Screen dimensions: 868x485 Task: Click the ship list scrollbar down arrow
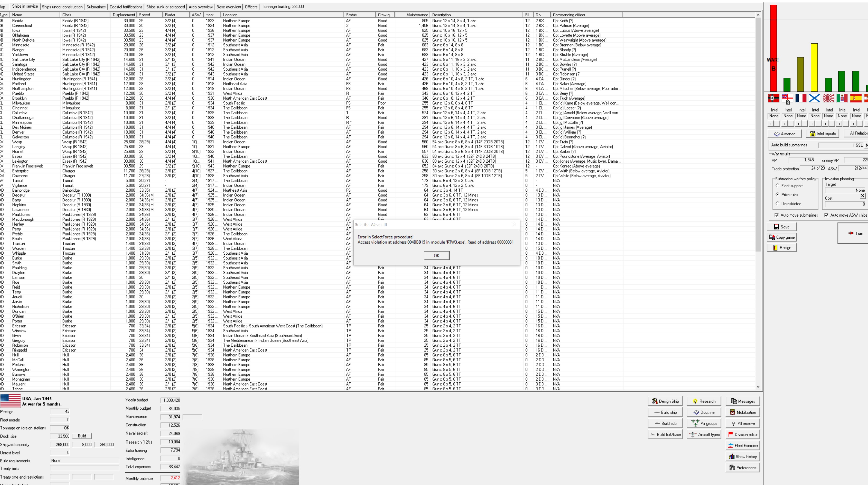click(758, 387)
